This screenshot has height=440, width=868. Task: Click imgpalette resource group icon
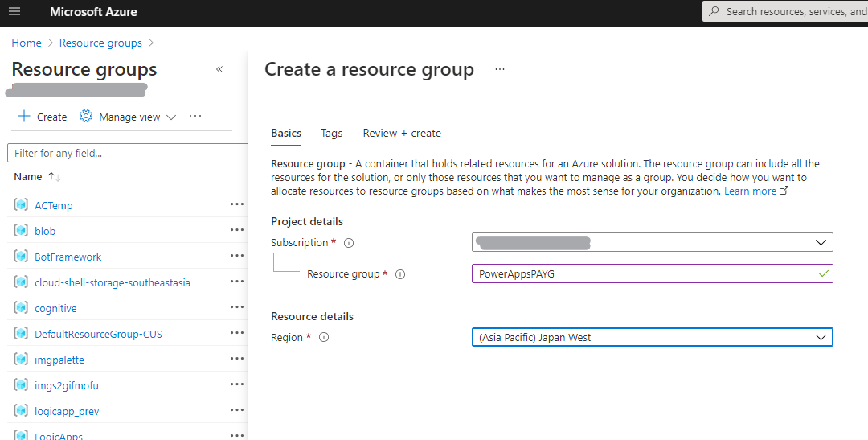pyautogui.click(x=21, y=360)
